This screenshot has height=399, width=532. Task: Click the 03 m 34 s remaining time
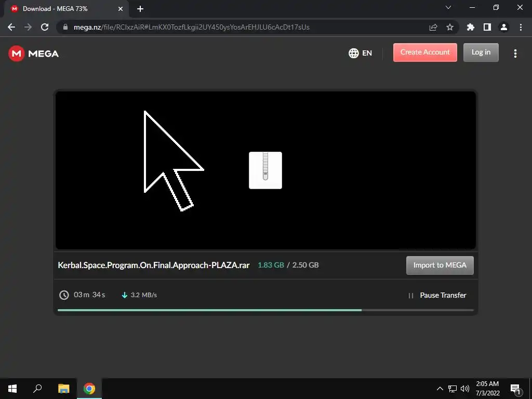coord(89,295)
